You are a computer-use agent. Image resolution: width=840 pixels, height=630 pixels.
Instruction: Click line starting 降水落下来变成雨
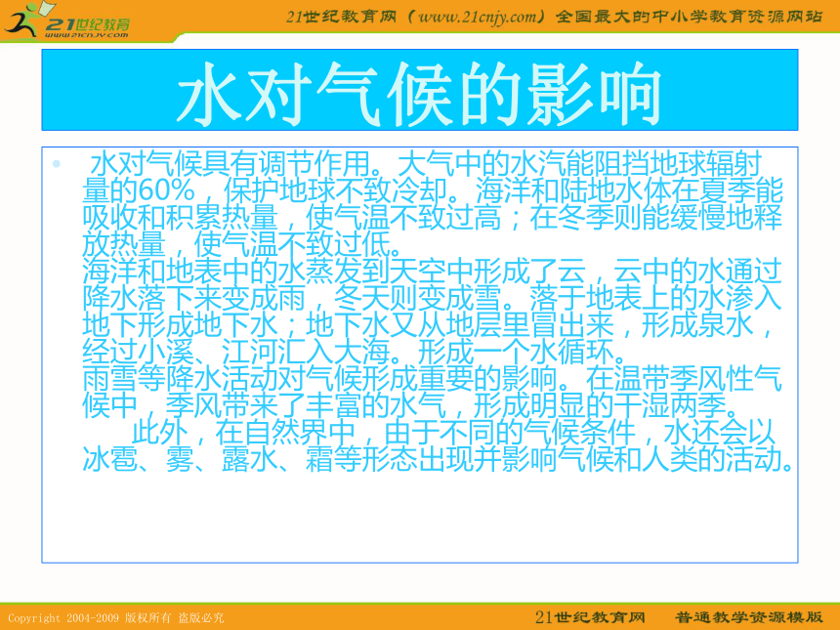point(433,298)
